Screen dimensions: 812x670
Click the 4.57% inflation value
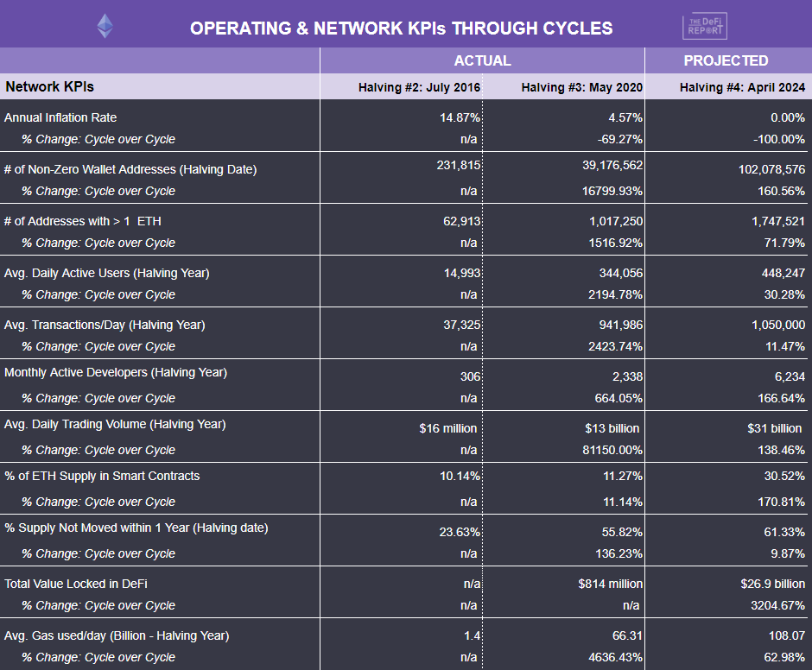[625, 117]
